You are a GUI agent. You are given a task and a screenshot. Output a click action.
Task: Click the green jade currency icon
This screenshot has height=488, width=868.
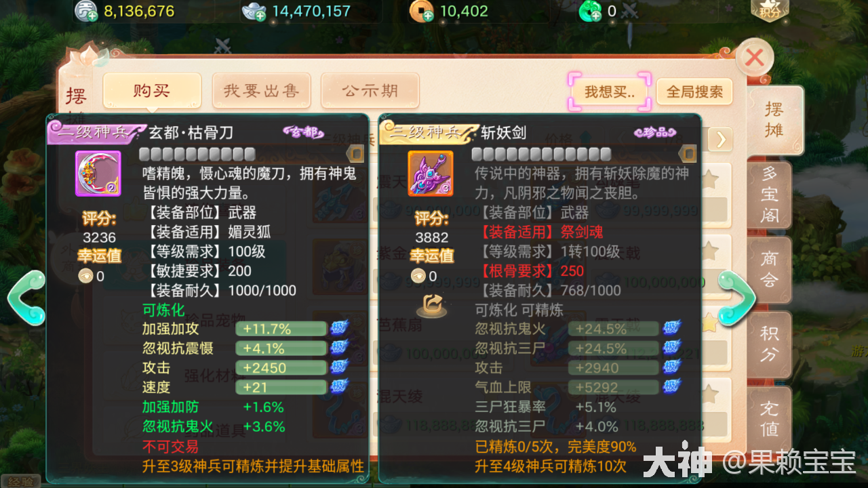[590, 10]
